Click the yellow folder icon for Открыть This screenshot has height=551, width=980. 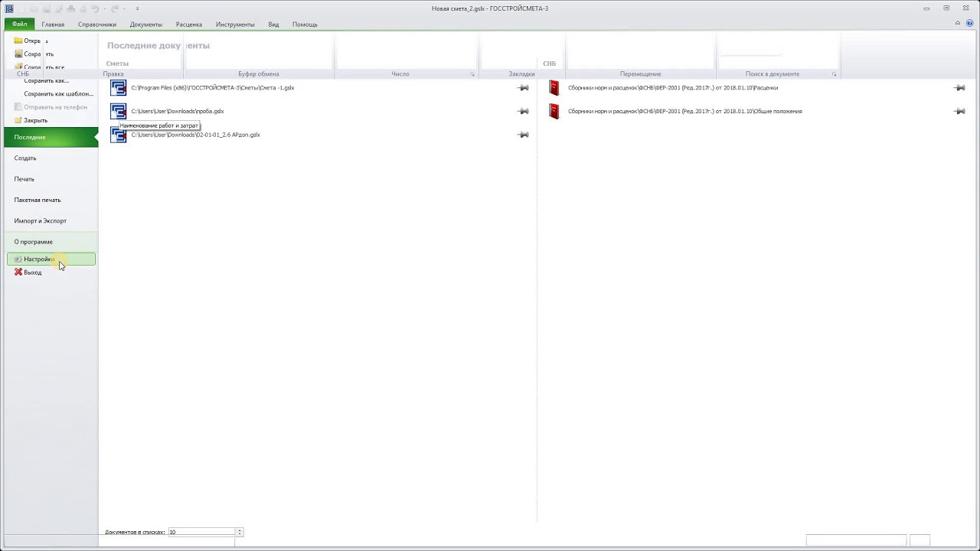tap(18, 41)
